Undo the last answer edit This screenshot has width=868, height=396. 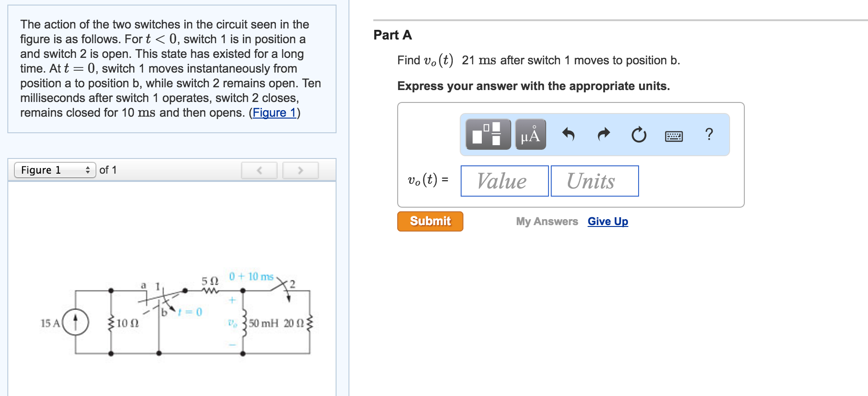click(x=569, y=135)
